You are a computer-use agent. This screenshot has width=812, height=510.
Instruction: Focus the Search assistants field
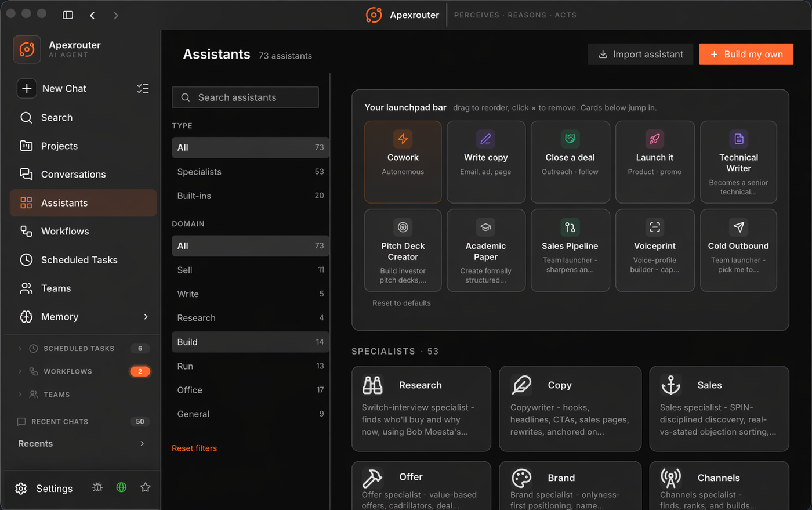[245, 97]
